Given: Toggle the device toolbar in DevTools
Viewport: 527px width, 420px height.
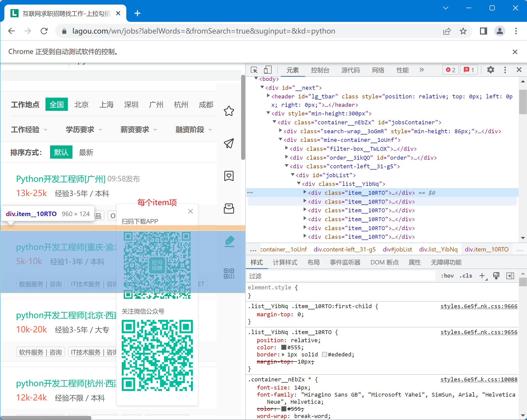Looking at the screenshot, I should (268, 70).
